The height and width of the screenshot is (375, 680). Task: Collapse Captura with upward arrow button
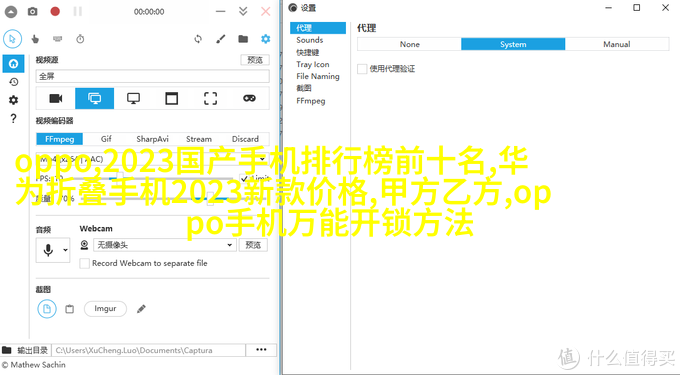tap(11, 12)
